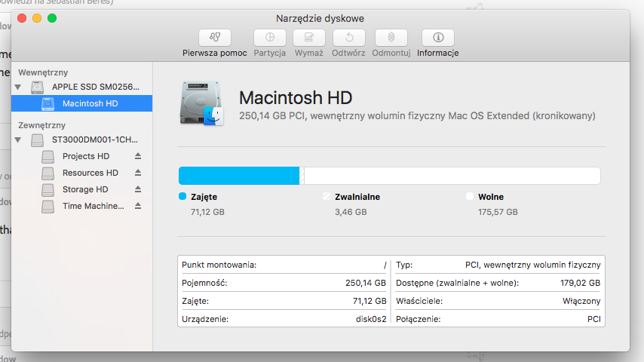Click the Partition (Partycja) toolbar icon
Screen dimensions: 644x362
click(x=269, y=38)
